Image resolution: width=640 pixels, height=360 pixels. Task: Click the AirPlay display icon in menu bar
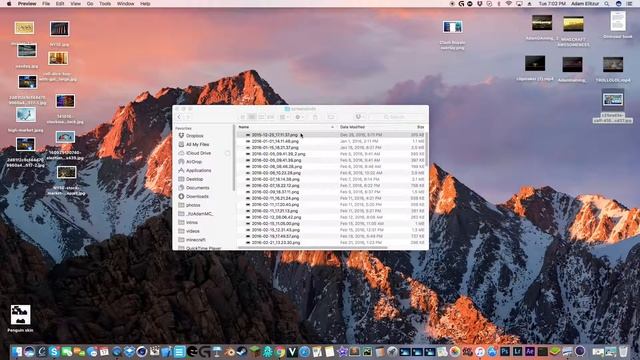(x=519, y=4)
